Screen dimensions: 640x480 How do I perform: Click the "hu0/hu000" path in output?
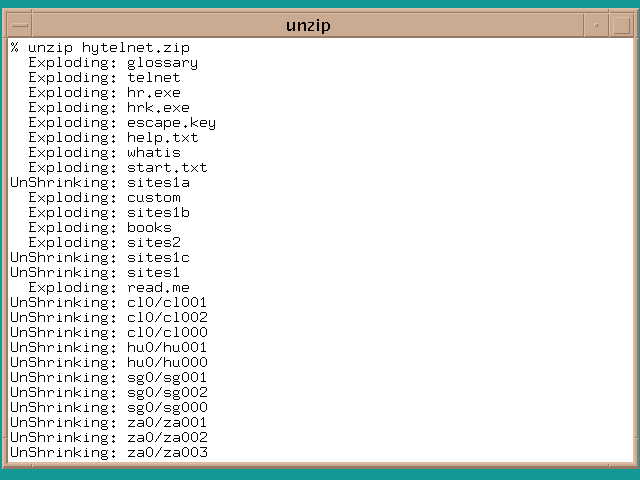click(167, 363)
